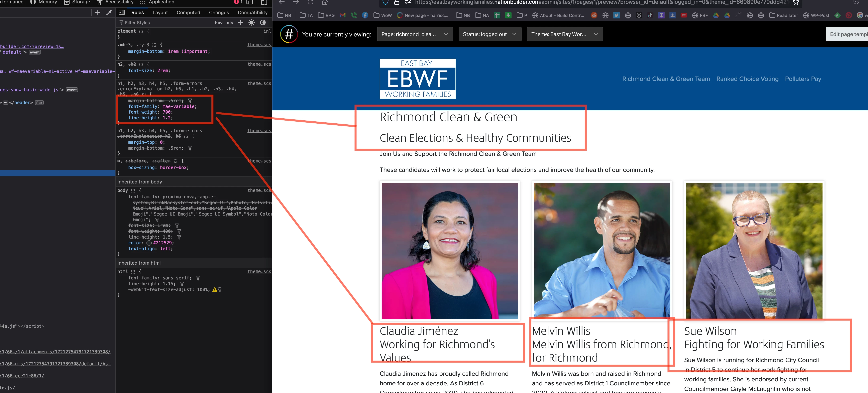Screen dimensions: 868x393
Task: Switch to the Layout tab
Action: 160,12
